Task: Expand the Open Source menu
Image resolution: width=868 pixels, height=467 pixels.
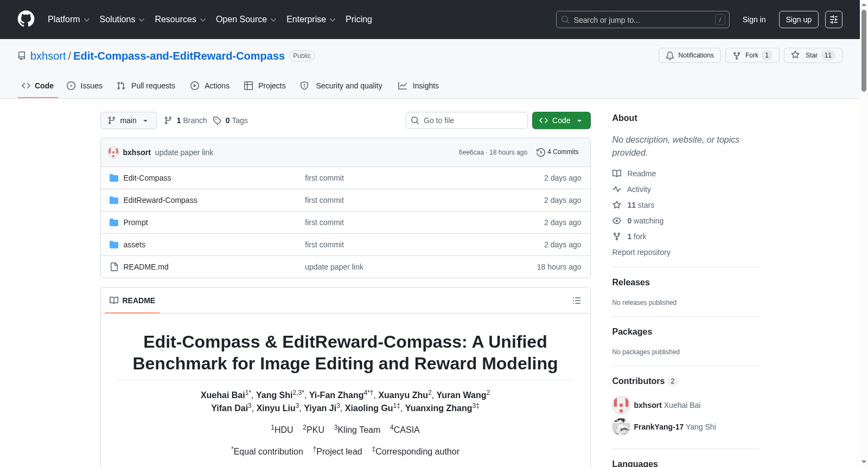Action: pyautogui.click(x=246, y=20)
